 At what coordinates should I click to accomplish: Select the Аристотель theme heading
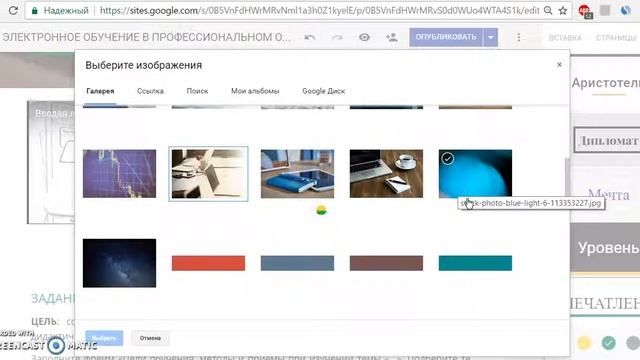click(606, 83)
